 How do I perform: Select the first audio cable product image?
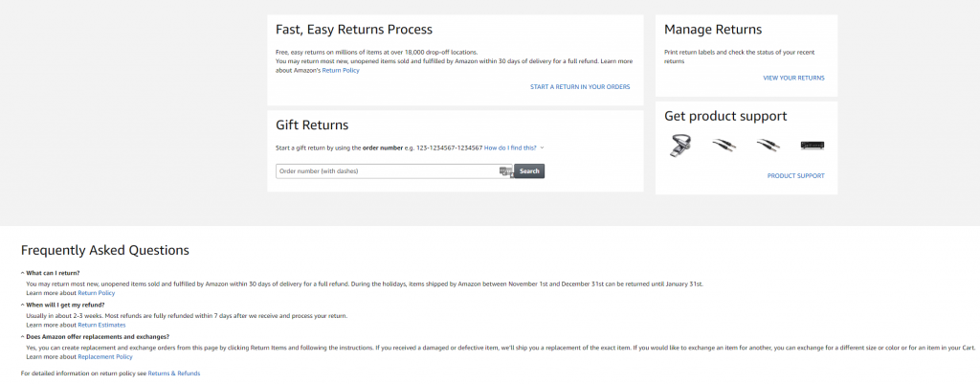click(724, 145)
